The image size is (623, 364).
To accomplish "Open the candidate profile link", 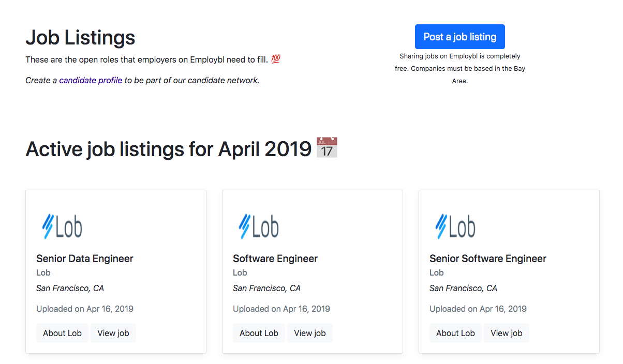I will pyautogui.click(x=91, y=80).
